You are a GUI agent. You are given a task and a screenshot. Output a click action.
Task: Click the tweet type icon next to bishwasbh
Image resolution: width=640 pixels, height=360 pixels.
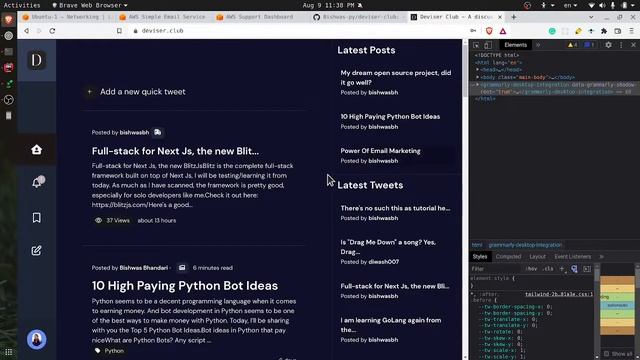(158, 132)
